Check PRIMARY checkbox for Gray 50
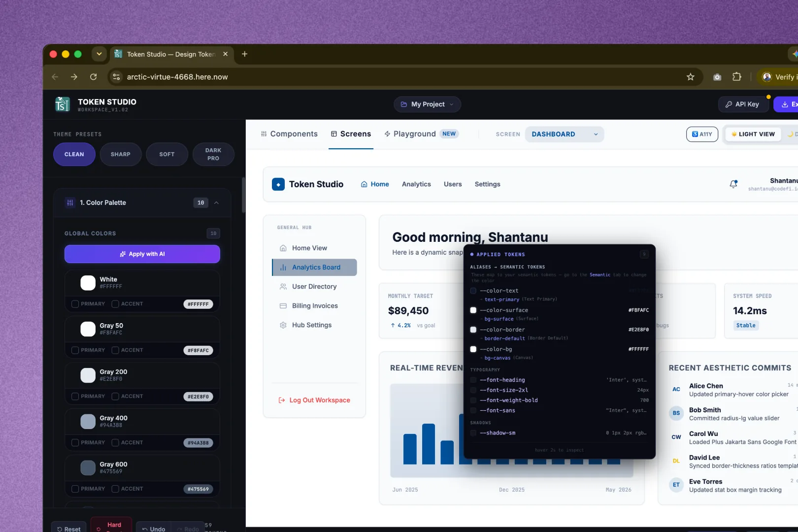 click(75, 350)
